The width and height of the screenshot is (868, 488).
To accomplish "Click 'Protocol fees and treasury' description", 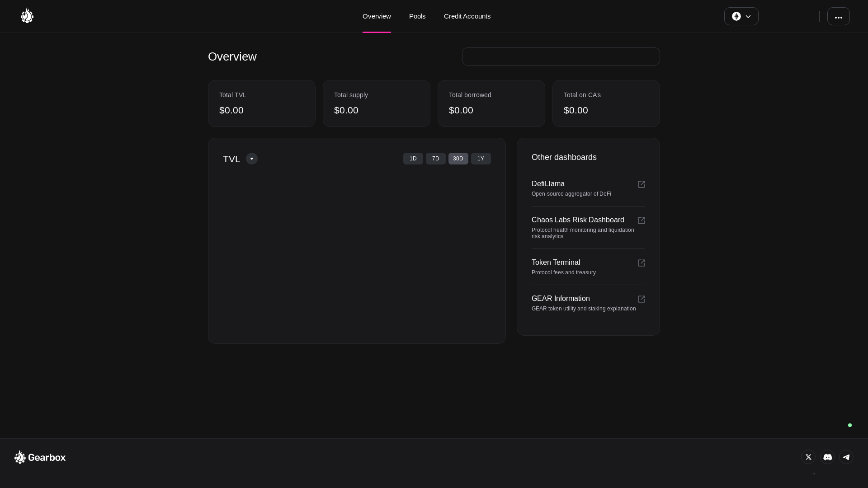I will coord(564,272).
